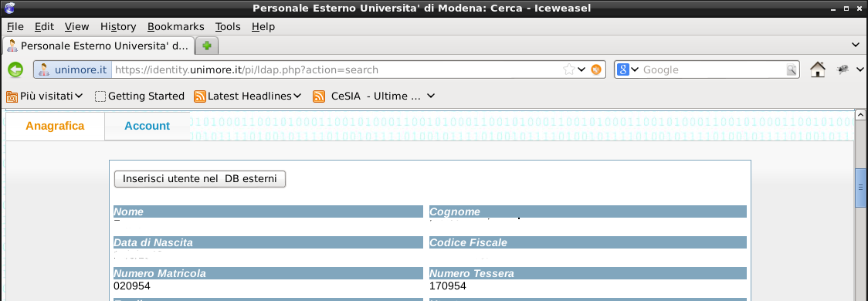Bookmark this page with the star icon
Screen dimensions: 868x301
(568, 69)
